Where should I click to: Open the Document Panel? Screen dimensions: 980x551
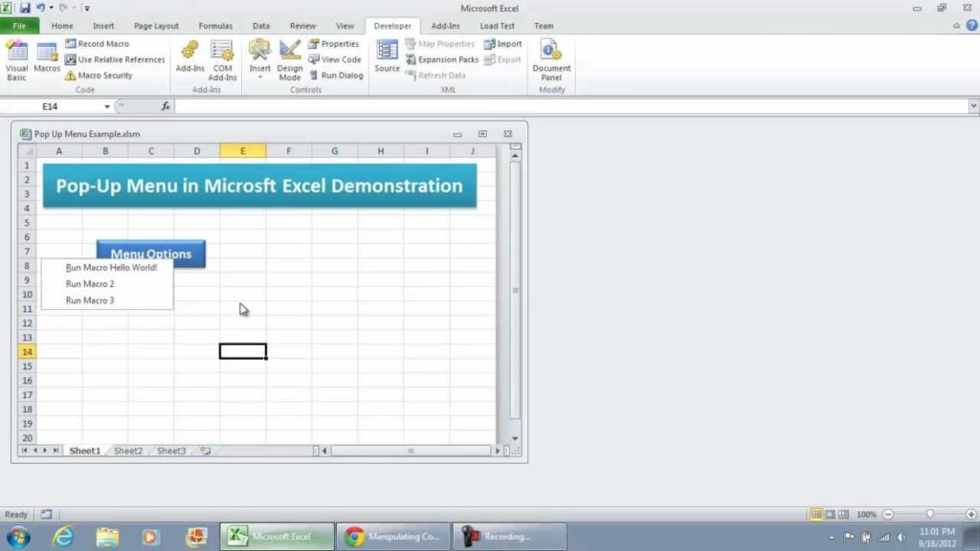pos(551,59)
